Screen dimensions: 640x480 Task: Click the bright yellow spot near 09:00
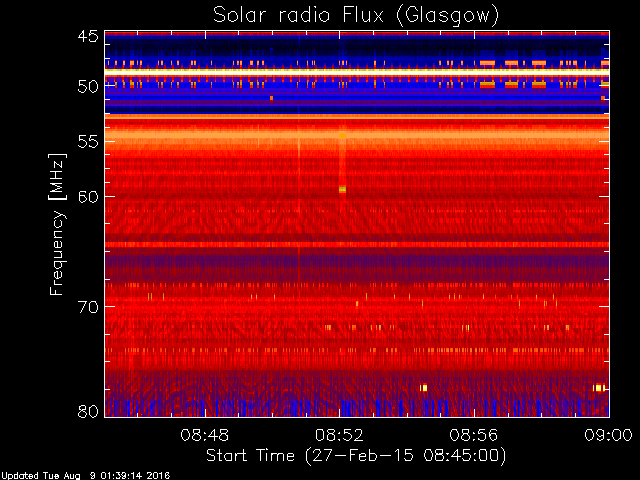[599, 387]
